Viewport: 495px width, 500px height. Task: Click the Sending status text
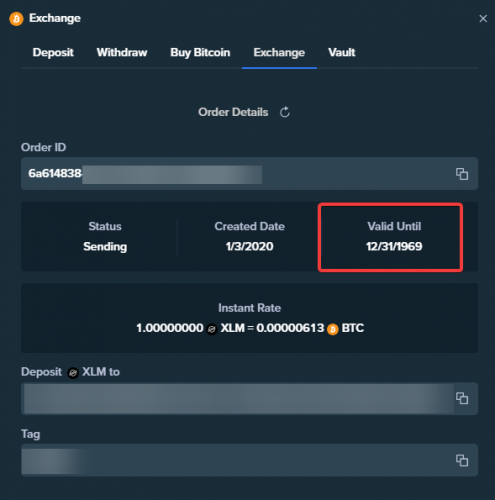[x=105, y=247]
